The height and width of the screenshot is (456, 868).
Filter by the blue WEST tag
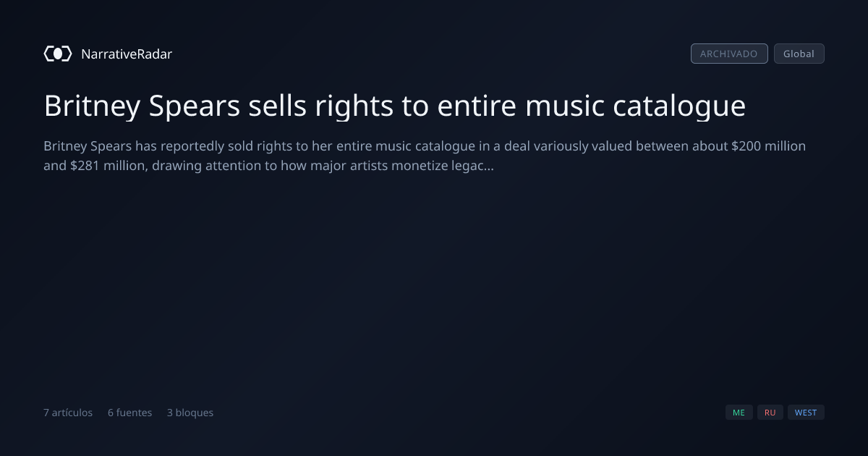point(806,413)
